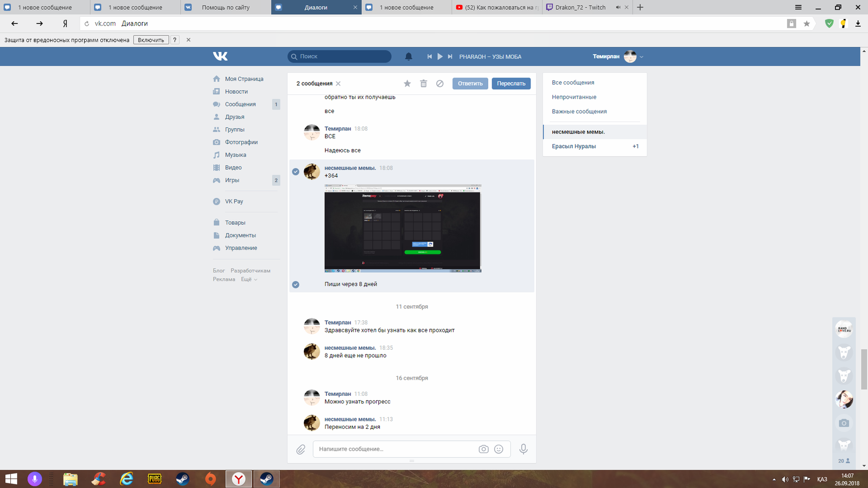This screenshot has width=868, height=488.
Task: Click the Включить protection button
Action: tap(151, 40)
